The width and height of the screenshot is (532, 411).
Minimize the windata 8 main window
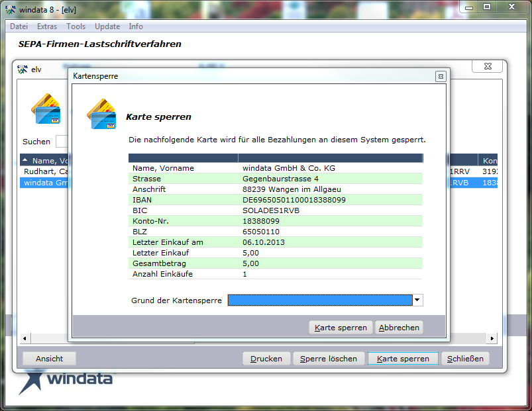pos(469,7)
